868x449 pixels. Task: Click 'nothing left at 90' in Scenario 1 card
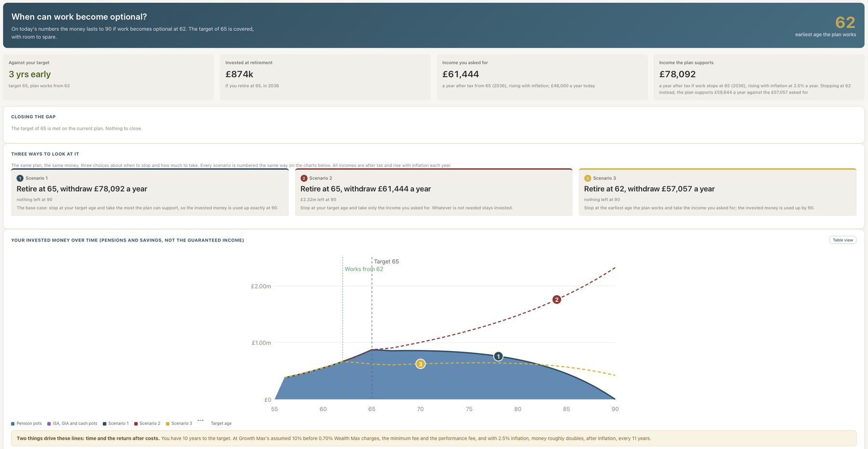coord(34,200)
